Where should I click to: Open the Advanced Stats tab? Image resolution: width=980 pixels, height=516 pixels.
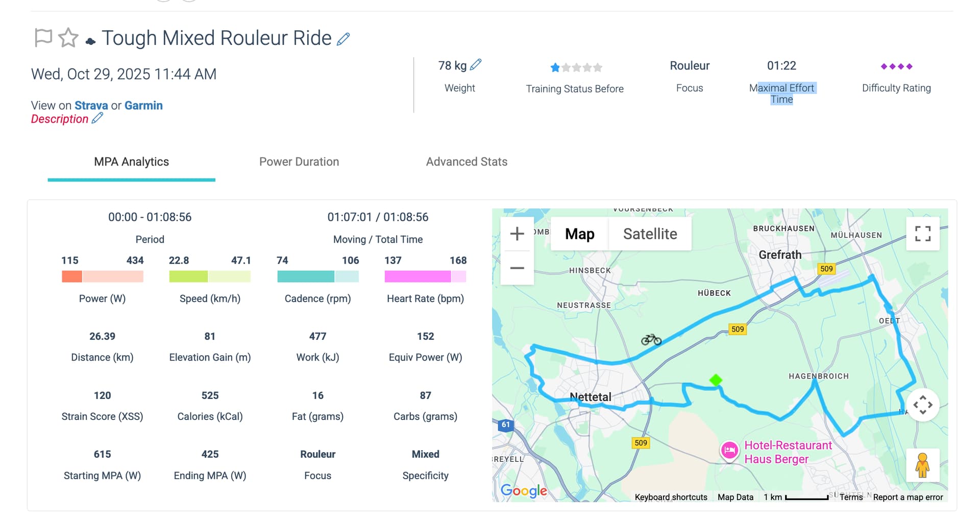click(x=467, y=161)
